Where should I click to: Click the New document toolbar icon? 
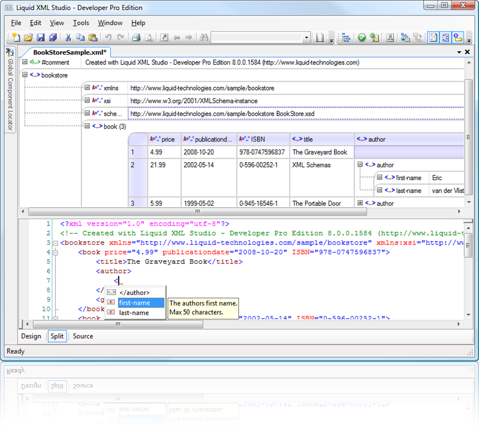point(16,37)
